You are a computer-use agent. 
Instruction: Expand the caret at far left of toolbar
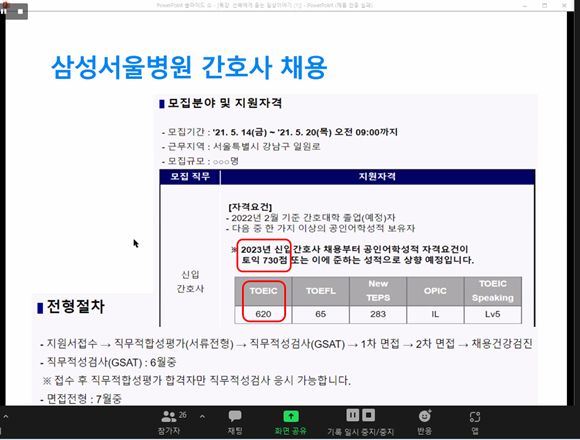click(x=6, y=417)
